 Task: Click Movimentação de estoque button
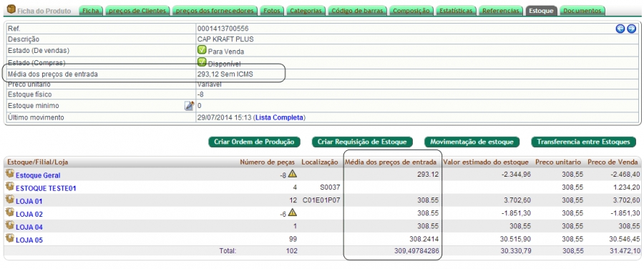coord(472,142)
